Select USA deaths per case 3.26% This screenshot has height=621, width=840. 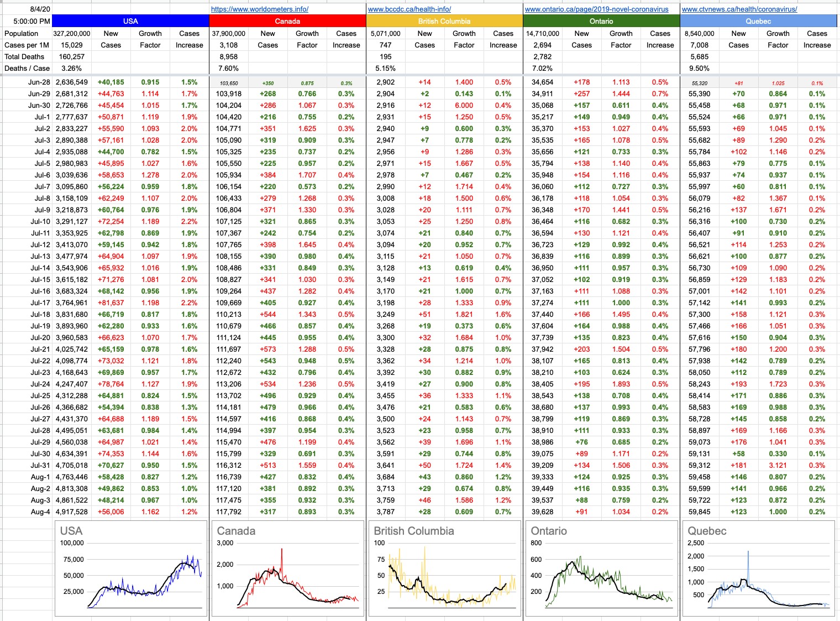tap(72, 68)
